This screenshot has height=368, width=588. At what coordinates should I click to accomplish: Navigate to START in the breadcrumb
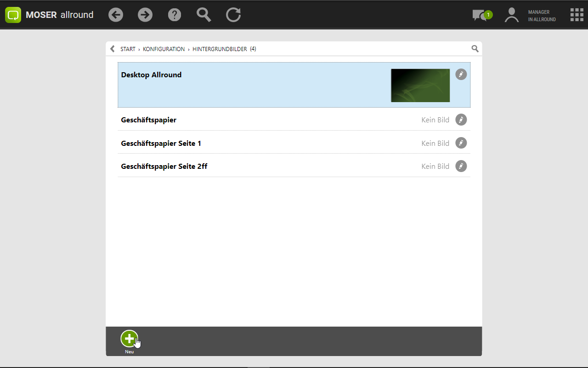[128, 49]
